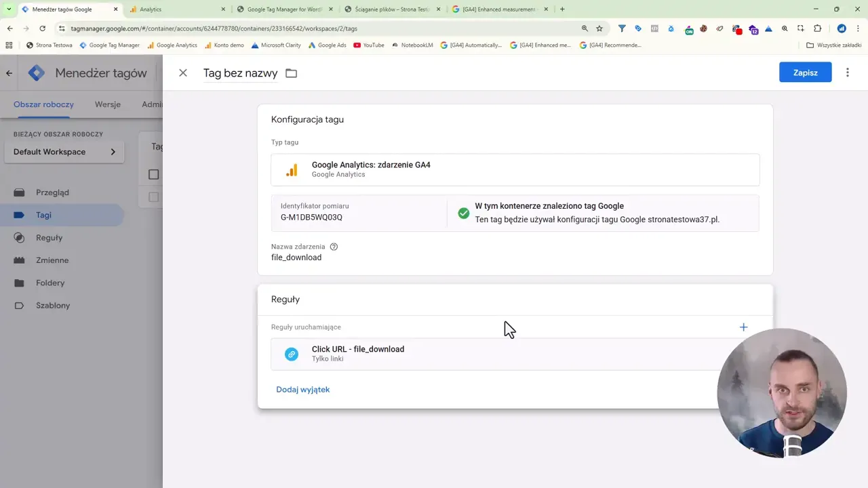Screen dimensions: 868x488
Task: Open the Konto demo bookmark
Action: [x=224, y=45]
